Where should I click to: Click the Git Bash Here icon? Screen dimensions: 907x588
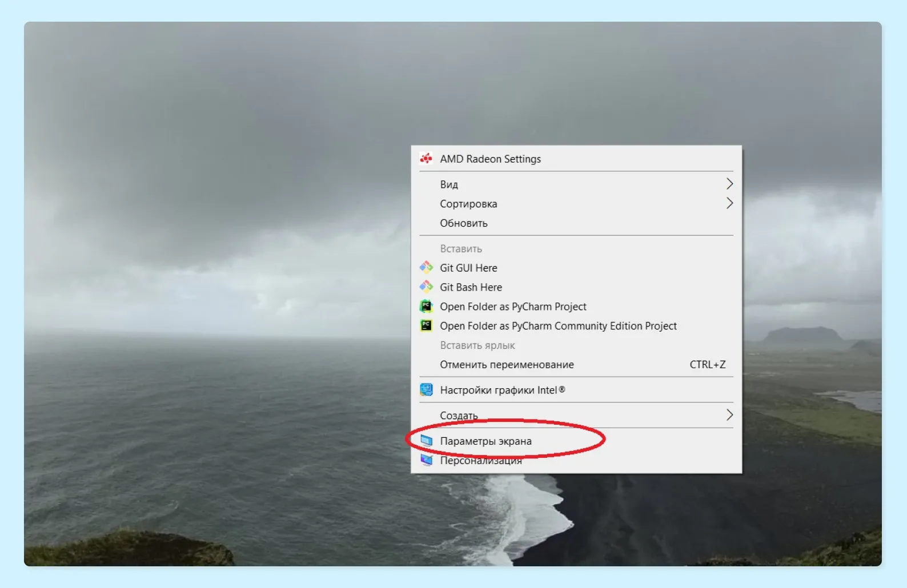(x=426, y=287)
